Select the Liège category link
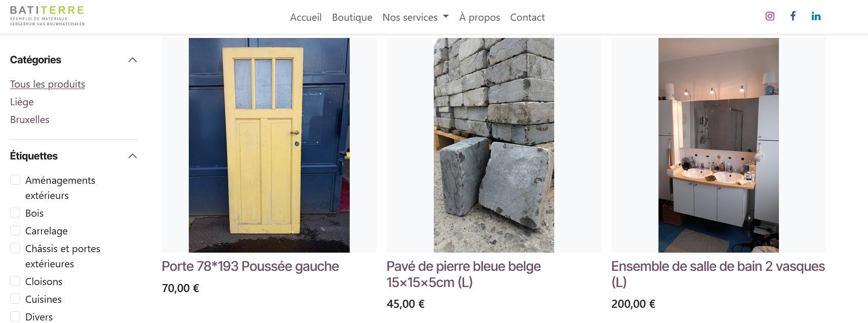 (x=22, y=102)
